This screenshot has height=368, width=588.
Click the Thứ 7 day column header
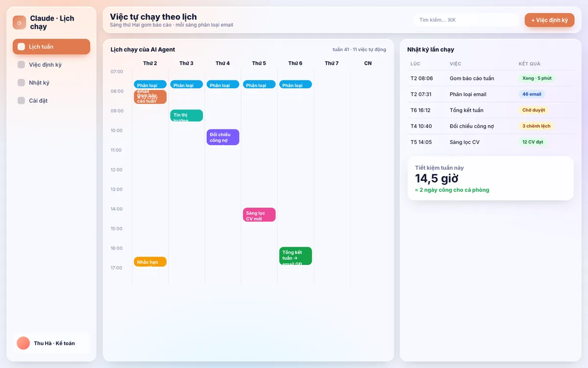pyautogui.click(x=332, y=63)
